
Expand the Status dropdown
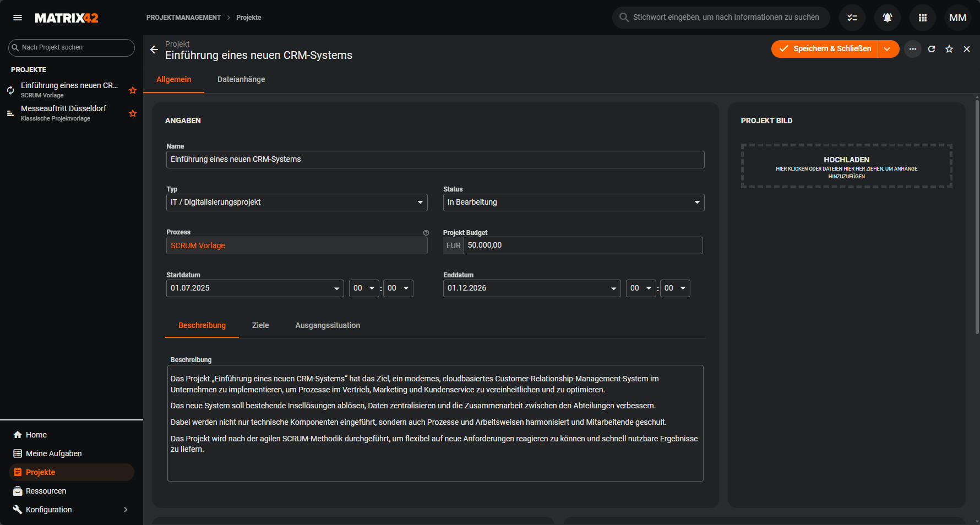[573, 203]
